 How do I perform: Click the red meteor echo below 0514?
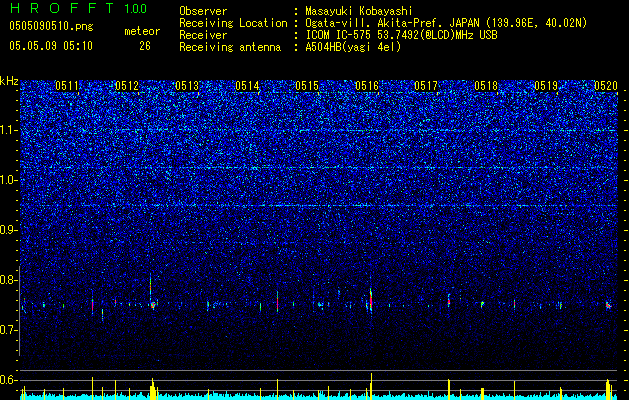click(277, 302)
